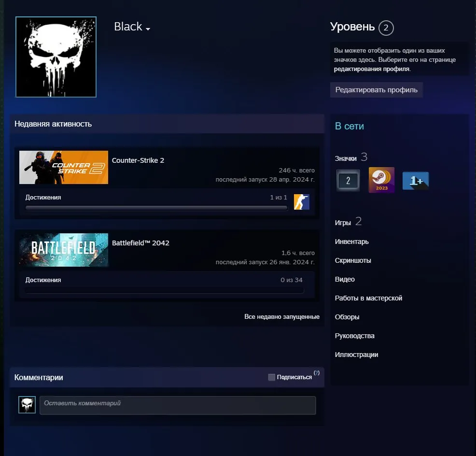
Task: Open the 1+ game collector badge
Action: click(416, 181)
